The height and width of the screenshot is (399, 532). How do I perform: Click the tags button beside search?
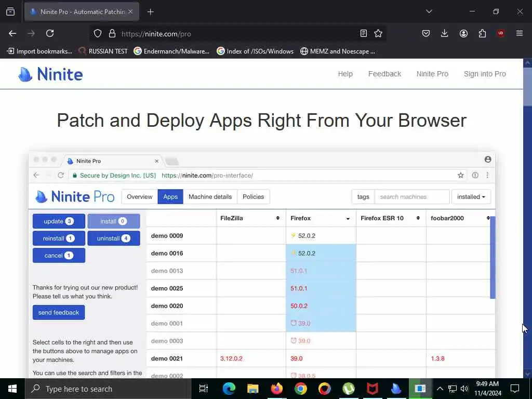pyautogui.click(x=363, y=197)
